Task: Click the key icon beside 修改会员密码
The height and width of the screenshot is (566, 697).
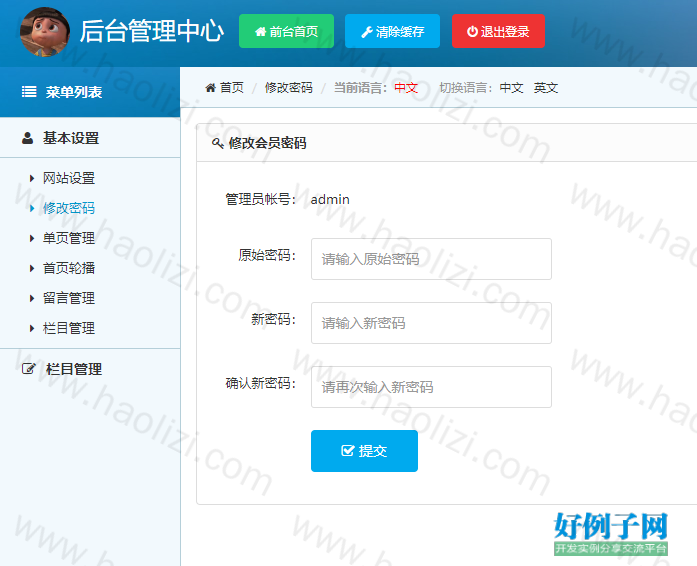Action: (217, 143)
